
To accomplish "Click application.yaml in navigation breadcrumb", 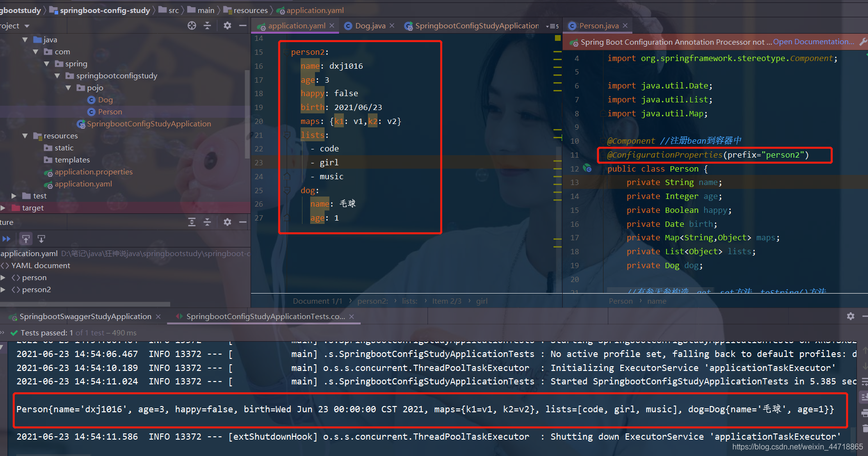I will tap(310, 10).
